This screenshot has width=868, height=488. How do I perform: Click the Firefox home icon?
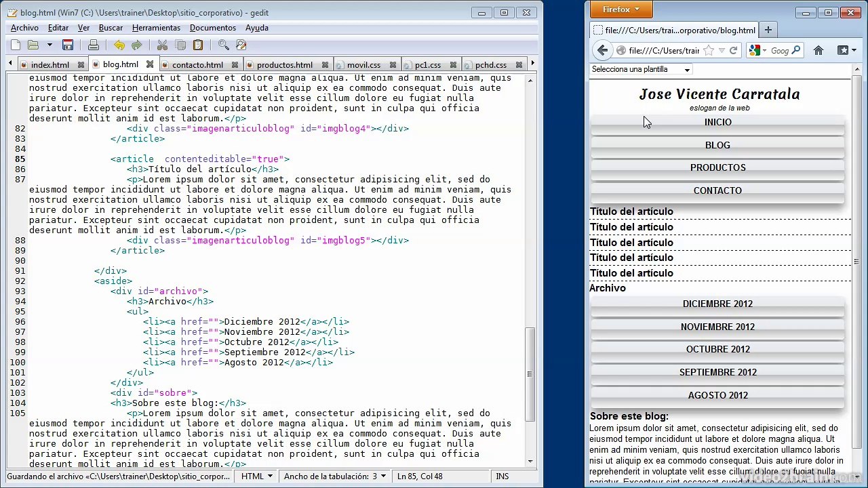click(x=818, y=50)
